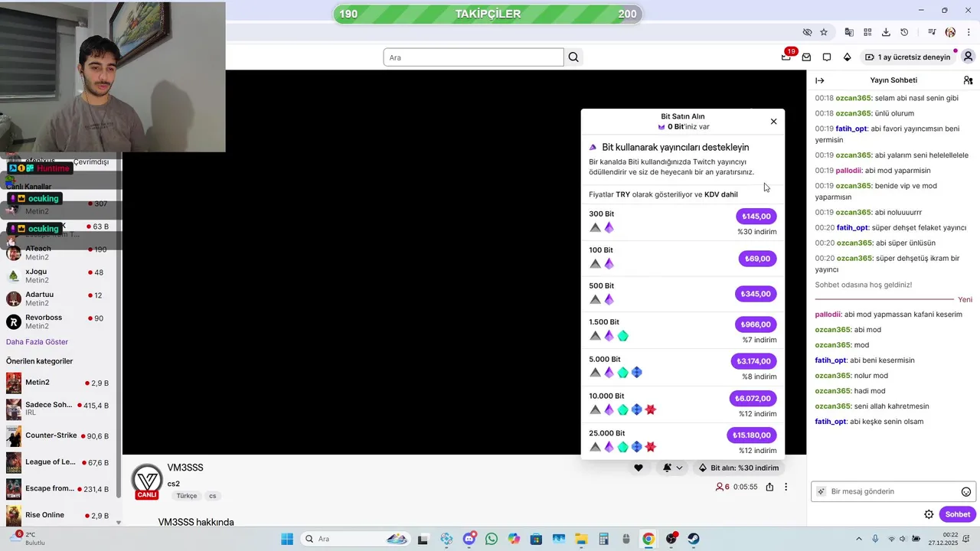Buy 300 Bits for ₺145,00
This screenshot has height=551, width=980.
click(x=756, y=217)
